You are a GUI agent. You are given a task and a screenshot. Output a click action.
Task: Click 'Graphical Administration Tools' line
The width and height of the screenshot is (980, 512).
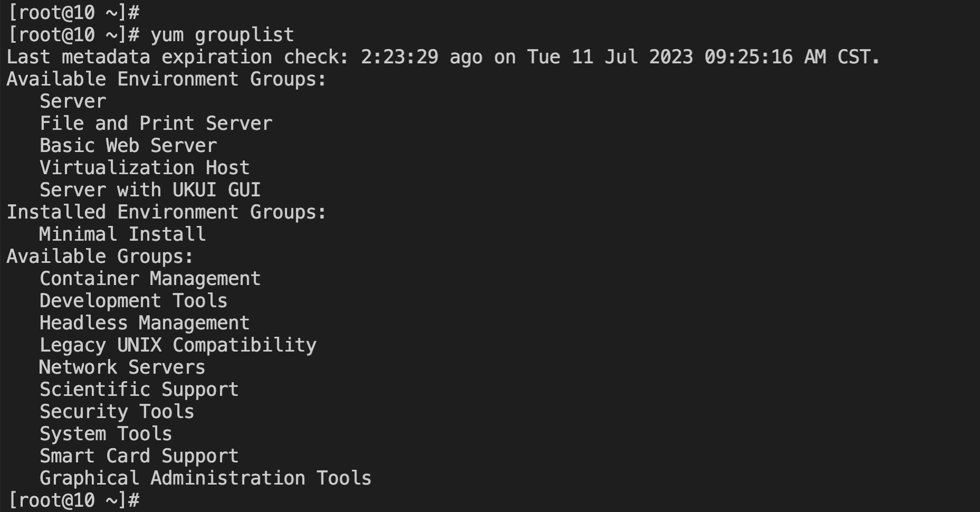[x=206, y=478]
